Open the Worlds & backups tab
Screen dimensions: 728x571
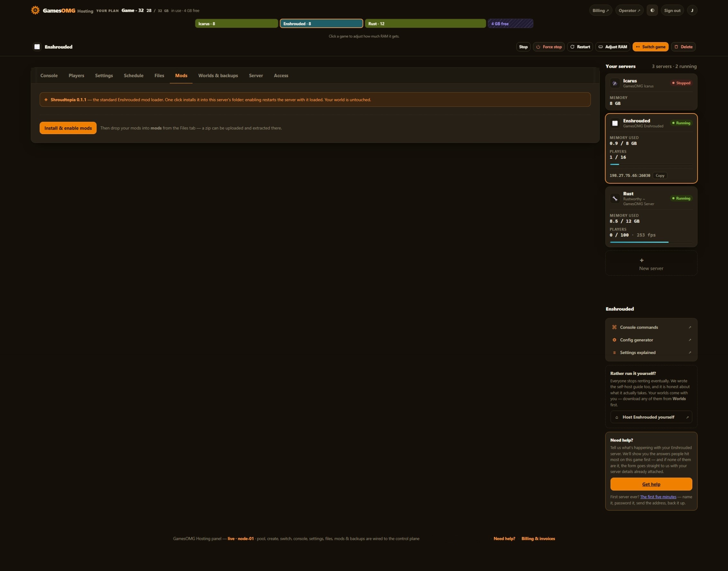[218, 76]
